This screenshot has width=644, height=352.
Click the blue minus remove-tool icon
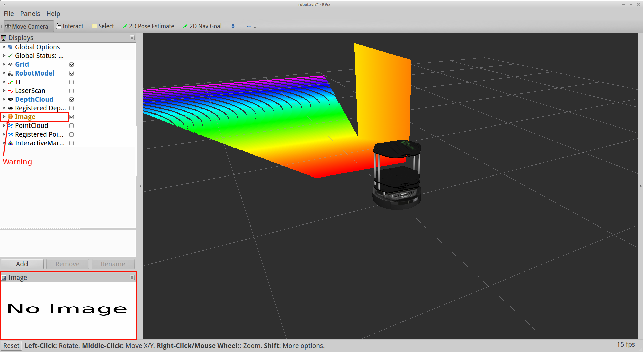coord(249,26)
